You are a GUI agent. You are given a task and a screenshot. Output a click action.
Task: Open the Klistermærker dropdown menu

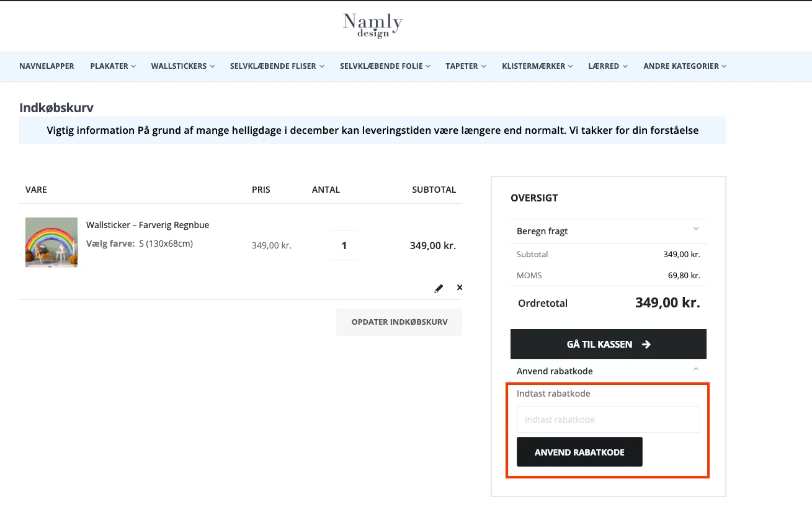click(537, 66)
